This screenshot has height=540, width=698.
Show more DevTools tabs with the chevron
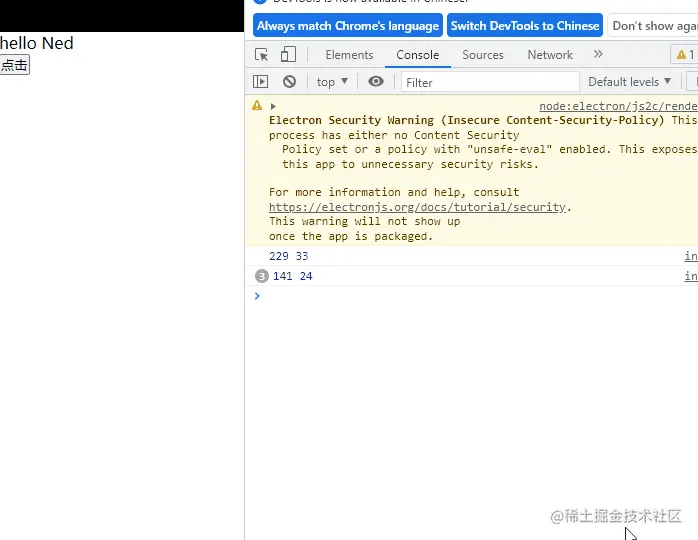point(598,54)
